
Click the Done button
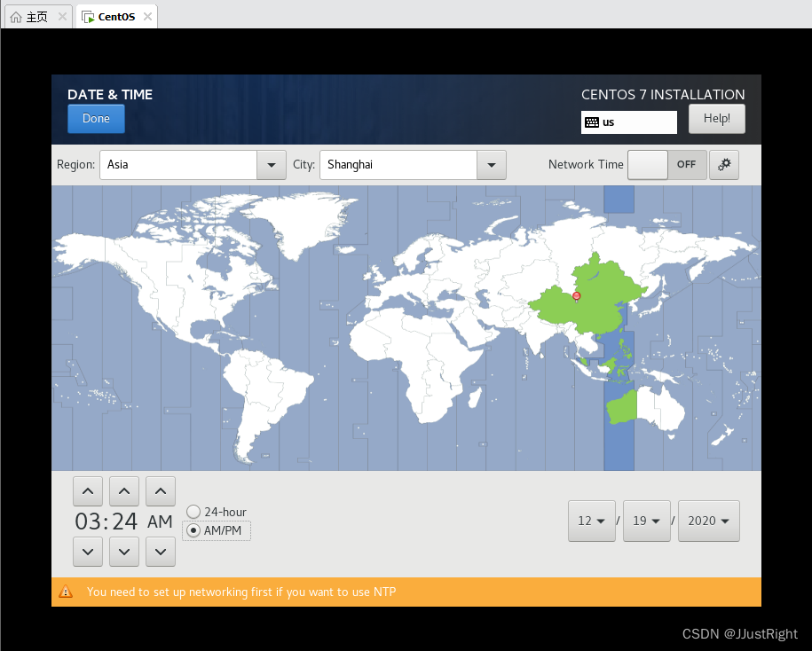pos(97,119)
